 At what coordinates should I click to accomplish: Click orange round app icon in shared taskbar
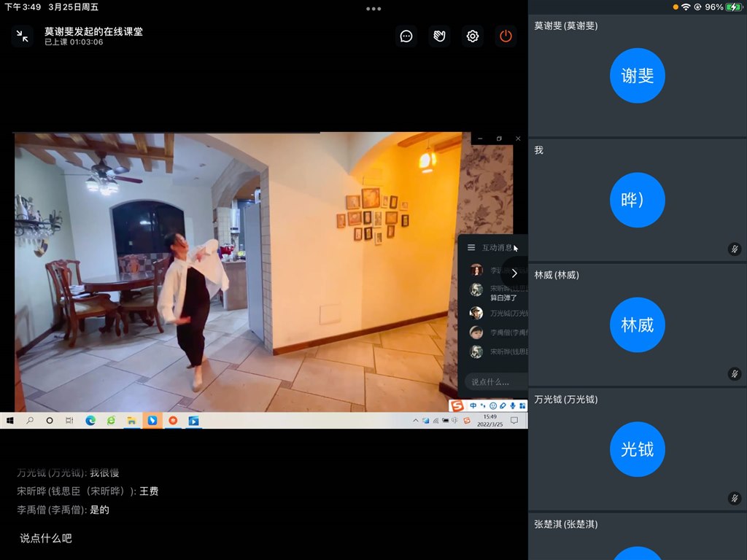173,421
